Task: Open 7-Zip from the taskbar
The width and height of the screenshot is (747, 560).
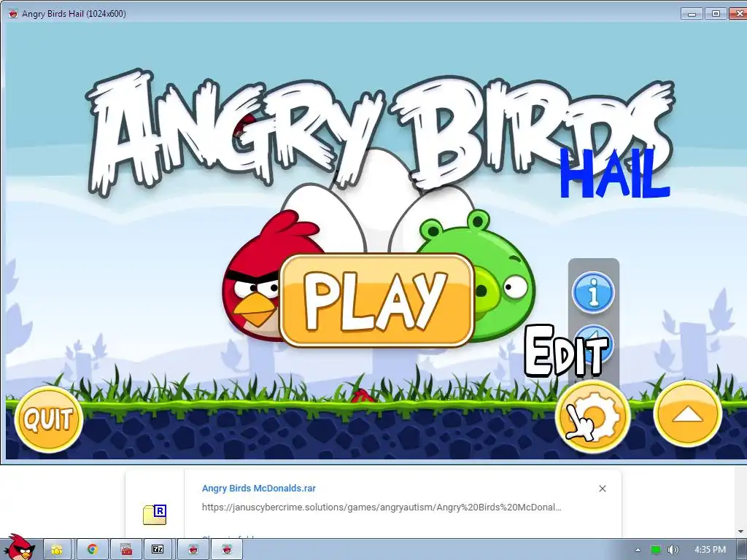Action: [x=158, y=550]
